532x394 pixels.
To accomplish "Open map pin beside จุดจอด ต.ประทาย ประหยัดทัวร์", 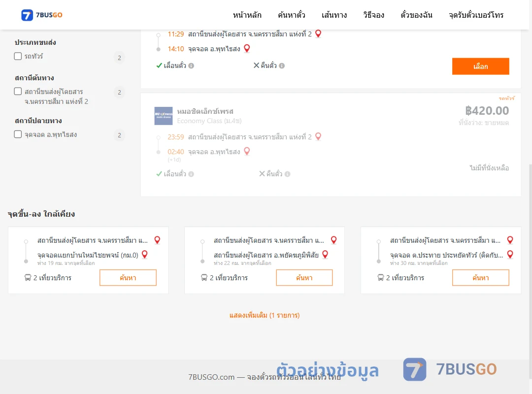I will tap(510, 255).
